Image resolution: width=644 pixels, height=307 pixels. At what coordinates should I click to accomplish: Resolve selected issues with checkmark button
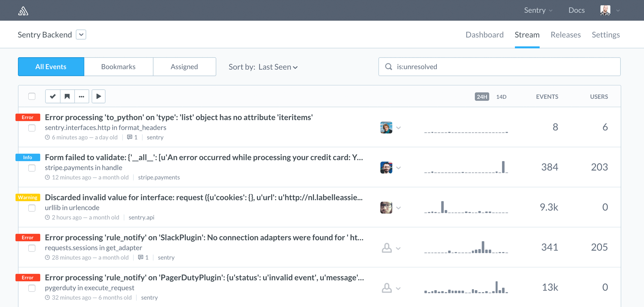(53, 96)
